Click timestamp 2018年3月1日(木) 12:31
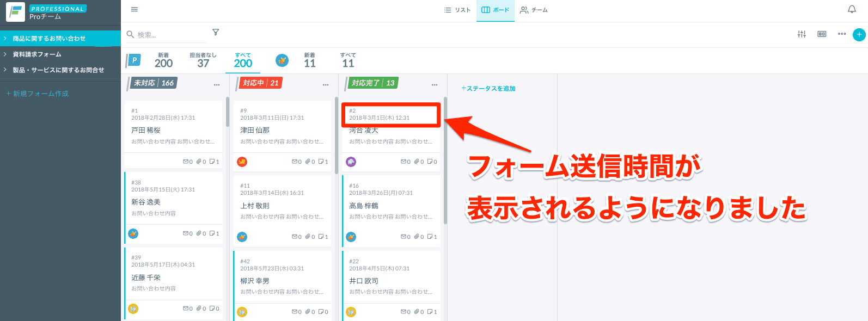 click(380, 118)
